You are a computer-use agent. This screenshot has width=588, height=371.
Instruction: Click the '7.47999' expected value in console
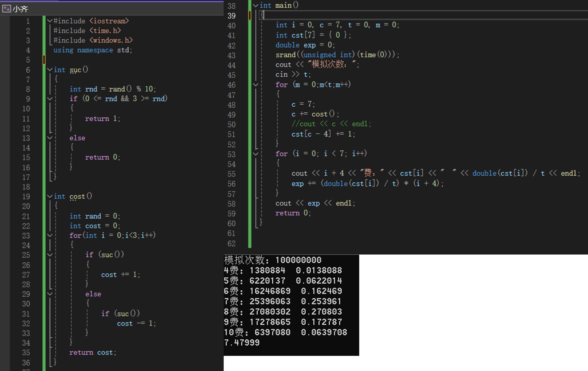(242, 343)
